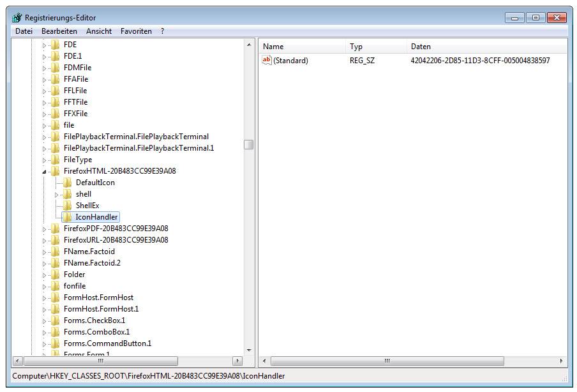577x392 pixels.
Task: Expand the FirefoxURL-20B483CC99E39A08 key
Action: 45,240
